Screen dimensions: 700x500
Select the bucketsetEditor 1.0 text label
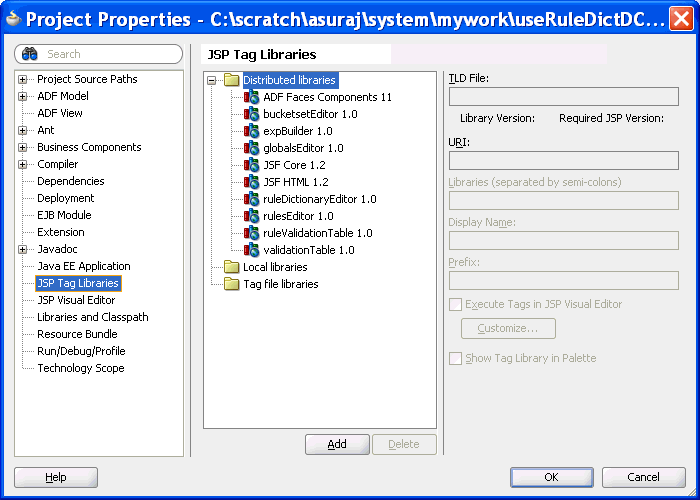click(310, 114)
